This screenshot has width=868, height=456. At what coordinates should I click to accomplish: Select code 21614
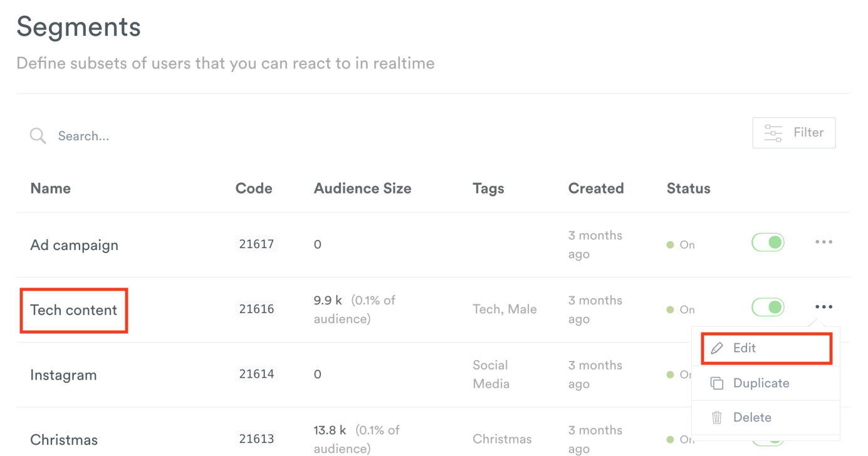coord(256,374)
